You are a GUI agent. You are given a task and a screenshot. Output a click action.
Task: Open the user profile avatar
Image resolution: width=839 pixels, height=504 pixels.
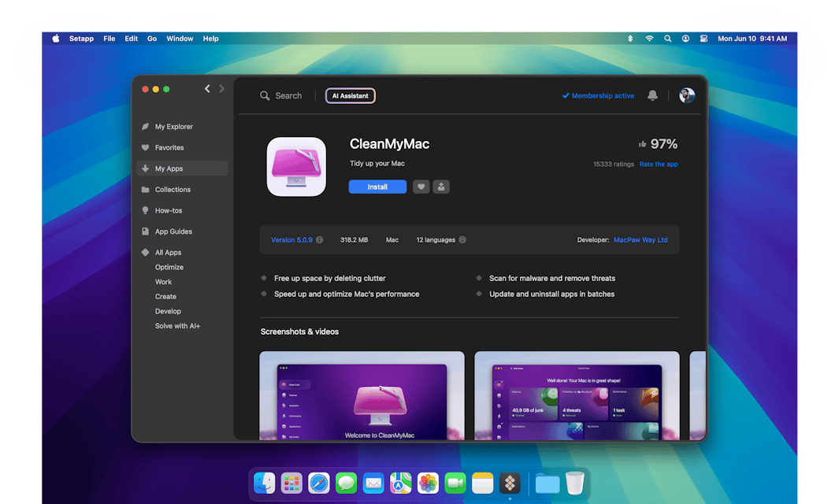click(x=687, y=95)
